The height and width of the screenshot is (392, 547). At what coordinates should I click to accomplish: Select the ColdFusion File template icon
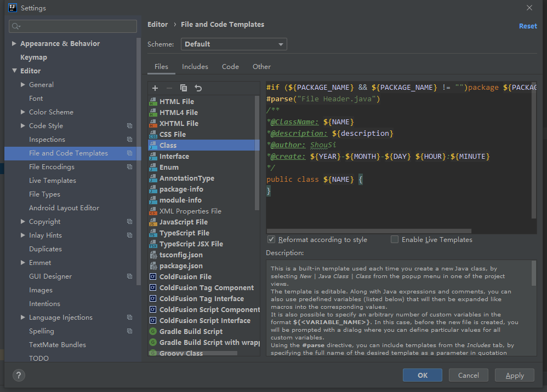click(x=153, y=276)
